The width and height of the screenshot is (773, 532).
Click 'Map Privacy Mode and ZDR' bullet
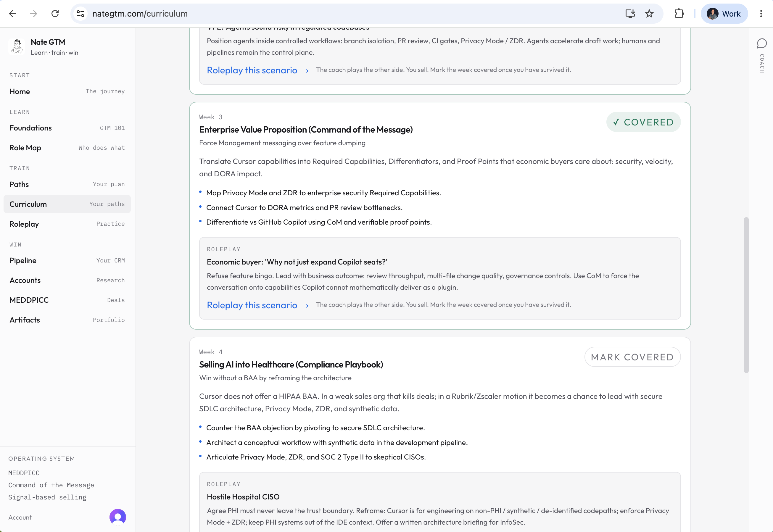pyautogui.click(x=323, y=193)
